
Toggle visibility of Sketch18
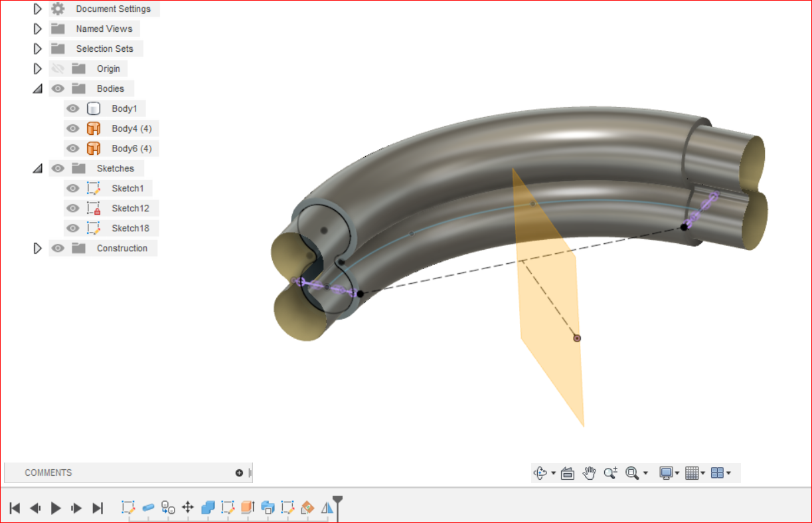[73, 228]
